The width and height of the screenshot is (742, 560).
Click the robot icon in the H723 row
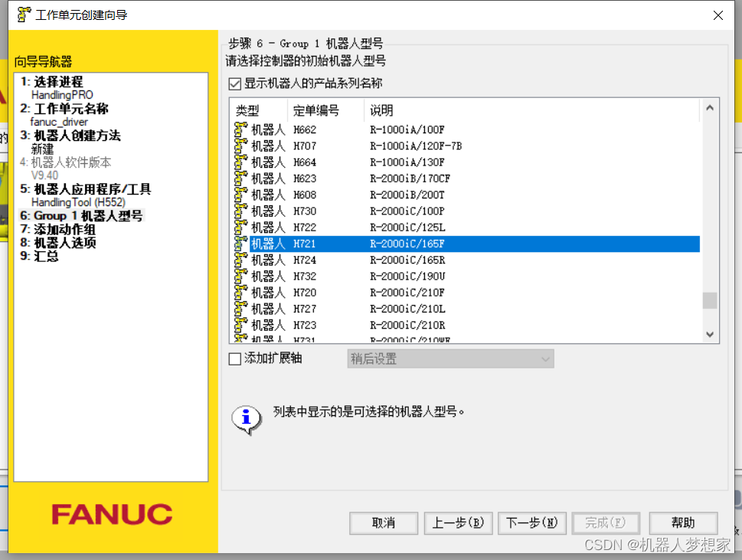click(241, 325)
